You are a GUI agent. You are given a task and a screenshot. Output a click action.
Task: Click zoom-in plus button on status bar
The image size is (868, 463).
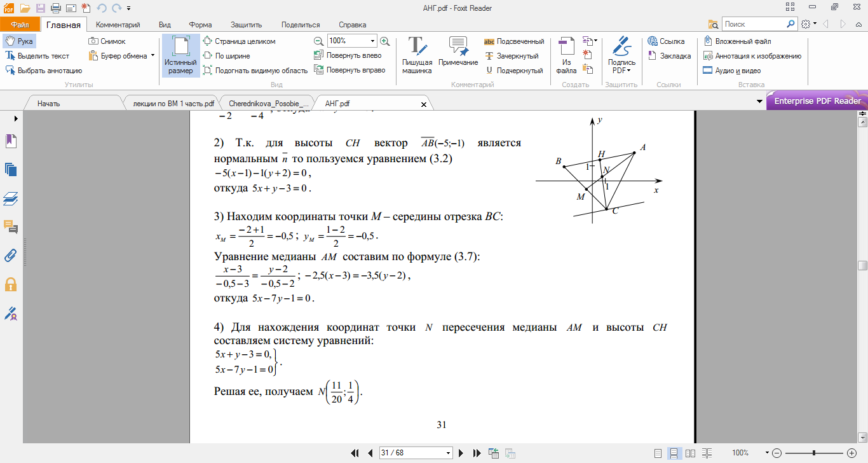[x=852, y=453]
